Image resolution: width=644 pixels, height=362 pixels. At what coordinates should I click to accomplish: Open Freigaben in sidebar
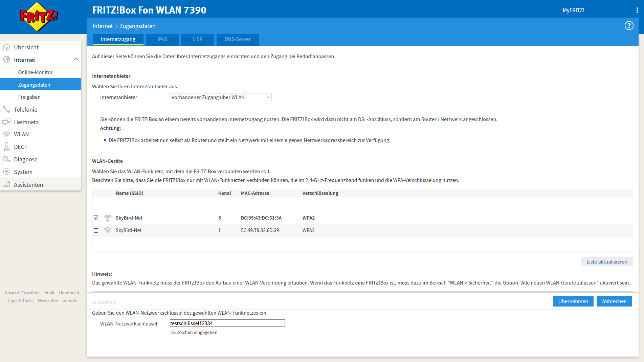[x=29, y=97]
